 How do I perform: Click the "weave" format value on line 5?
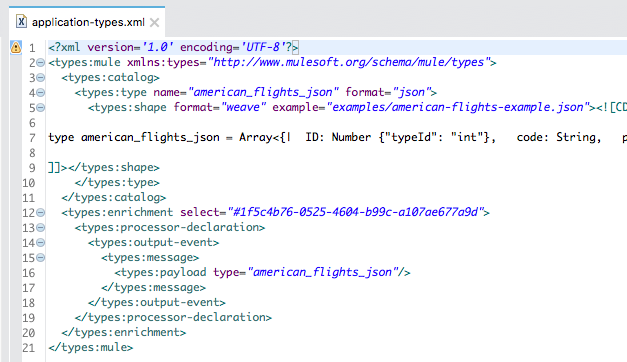[243, 107]
